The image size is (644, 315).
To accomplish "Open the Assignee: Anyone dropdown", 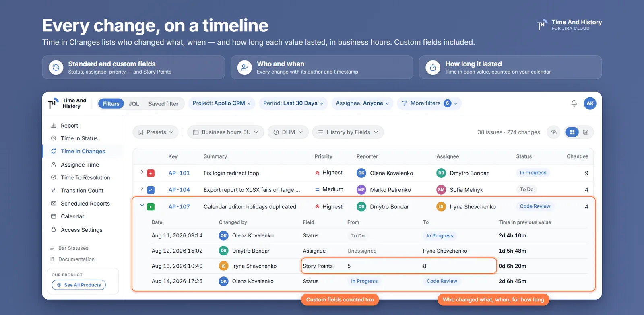I will point(362,103).
